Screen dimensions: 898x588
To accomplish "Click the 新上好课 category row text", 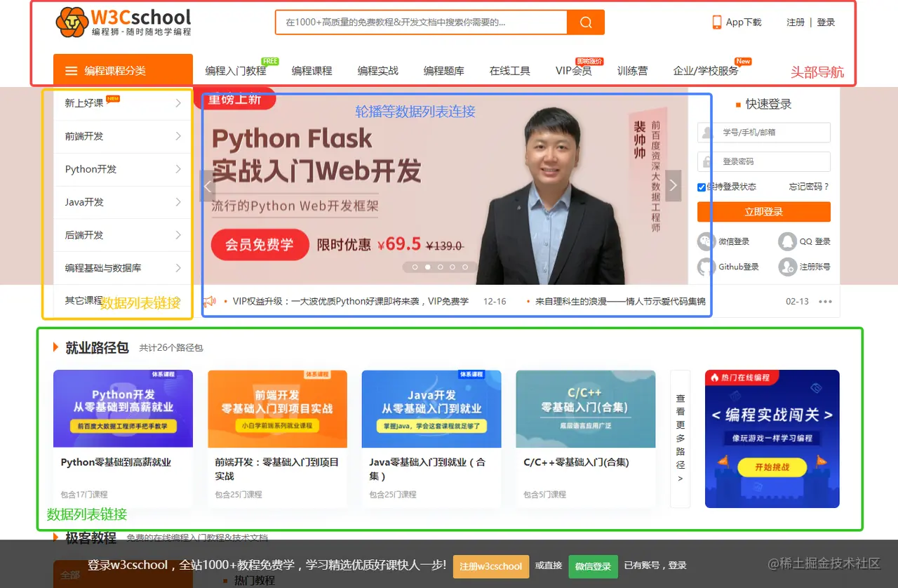I will [84, 103].
